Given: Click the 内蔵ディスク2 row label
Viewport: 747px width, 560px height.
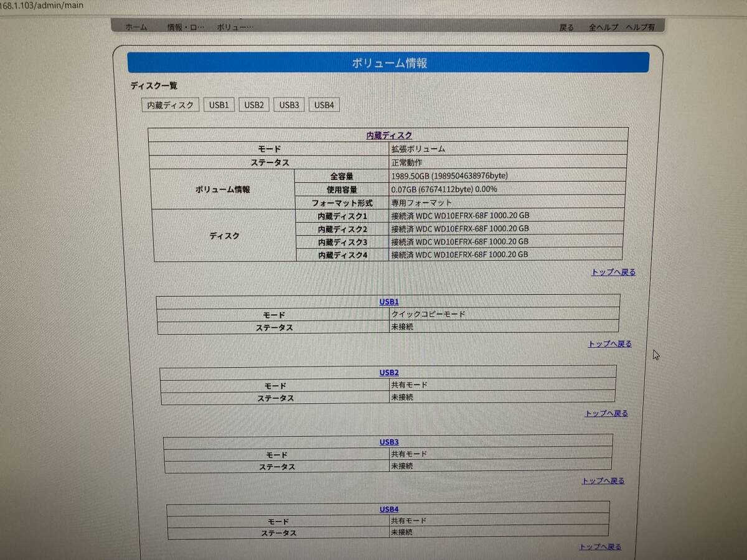Looking at the screenshot, I should pyautogui.click(x=342, y=229).
